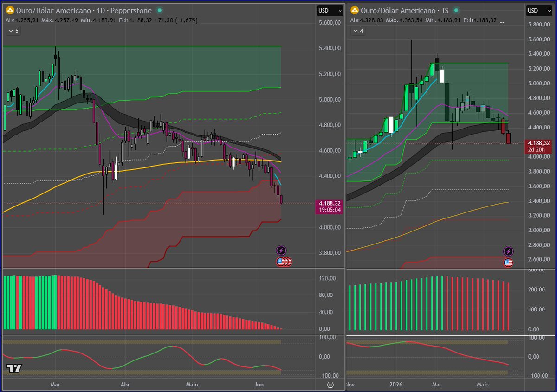Screen dimensions: 557x392
Task: Click the gold symbol icon of the 1S chart
Action: 355,10
